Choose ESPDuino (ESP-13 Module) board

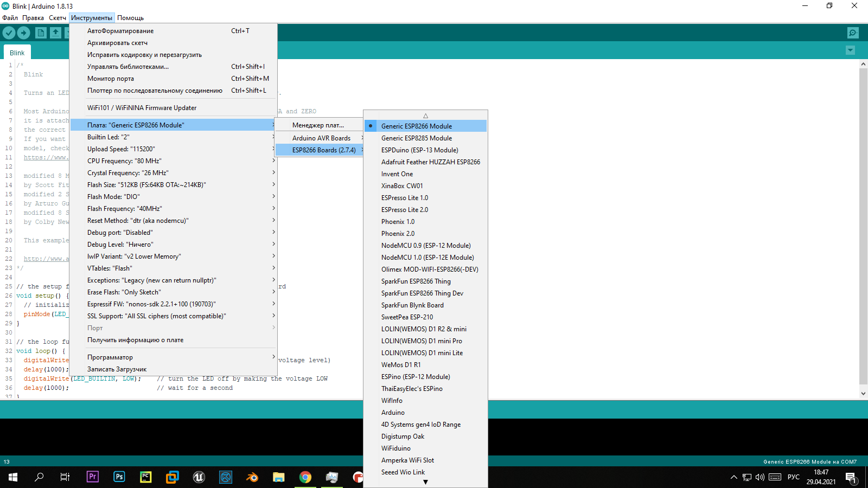(x=425, y=150)
